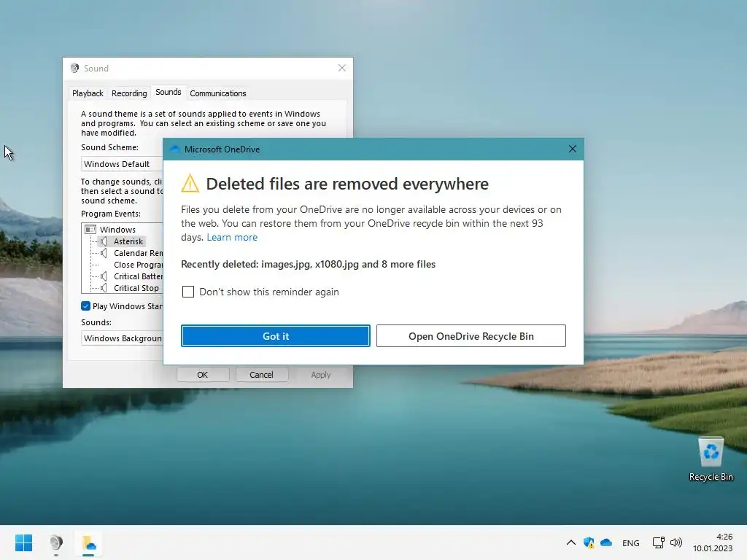The height and width of the screenshot is (560, 747).
Task: Follow the Learn more link
Action: click(x=232, y=237)
